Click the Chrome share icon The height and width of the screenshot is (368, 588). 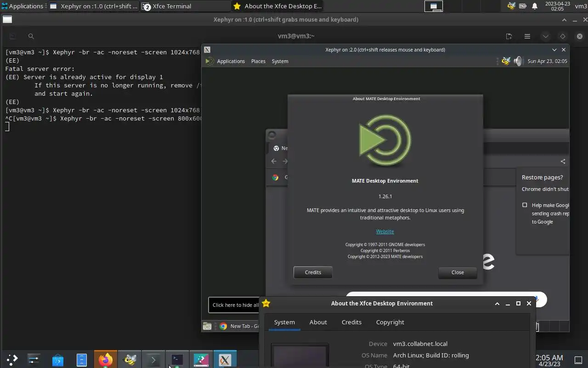click(563, 161)
